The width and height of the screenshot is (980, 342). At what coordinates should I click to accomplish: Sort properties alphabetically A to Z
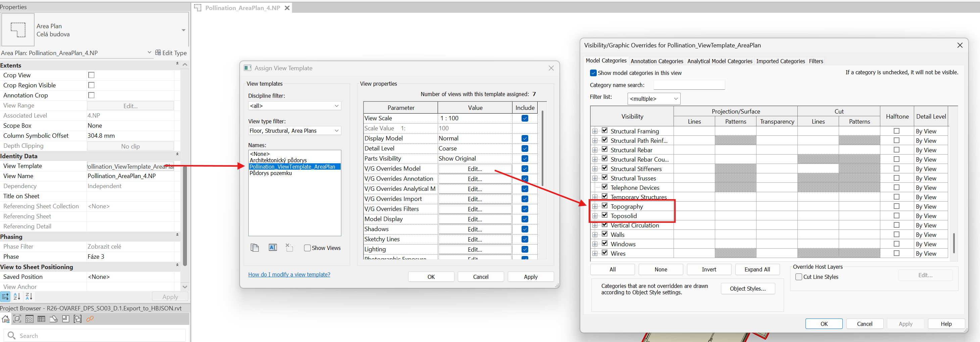tap(17, 297)
